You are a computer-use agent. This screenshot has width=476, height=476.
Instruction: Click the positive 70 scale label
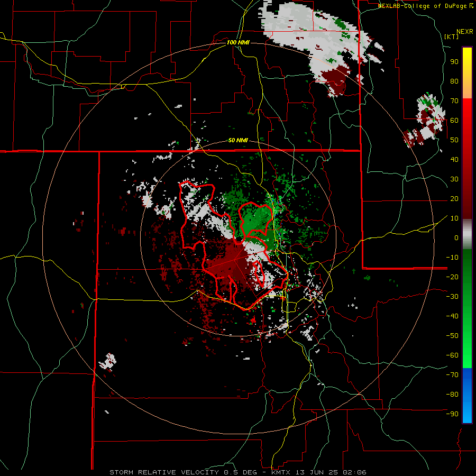coord(454,101)
